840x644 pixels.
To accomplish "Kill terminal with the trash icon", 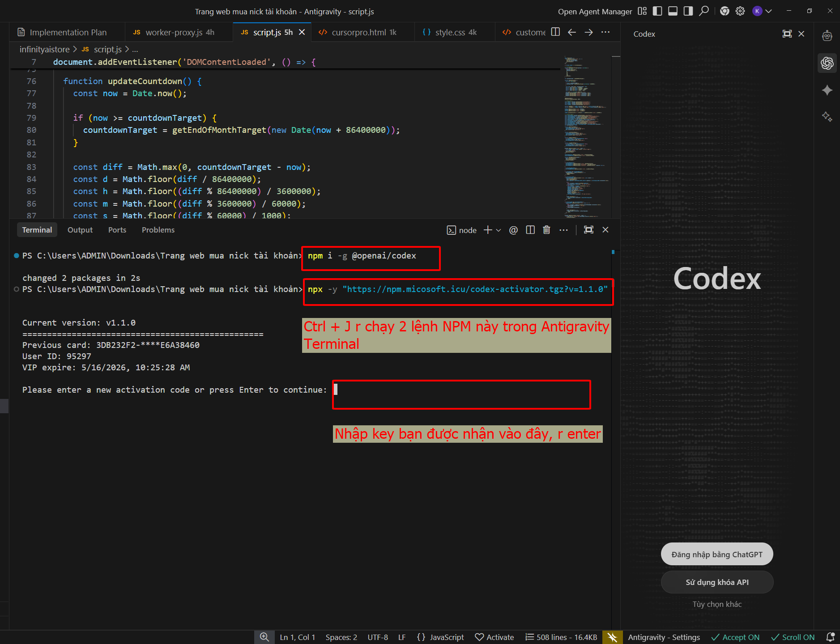I will click(x=546, y=230).
